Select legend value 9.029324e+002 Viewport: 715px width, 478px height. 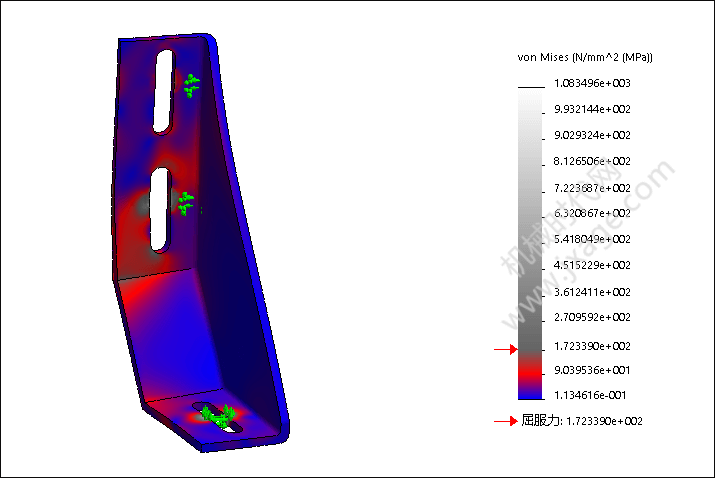[x=592, y=135]
